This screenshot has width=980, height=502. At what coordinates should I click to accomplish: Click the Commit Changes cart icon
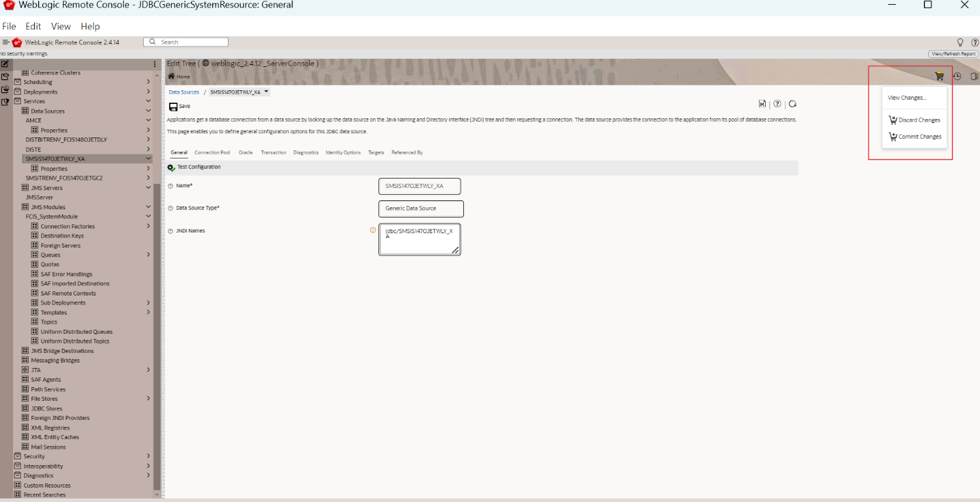click(892, 137)
